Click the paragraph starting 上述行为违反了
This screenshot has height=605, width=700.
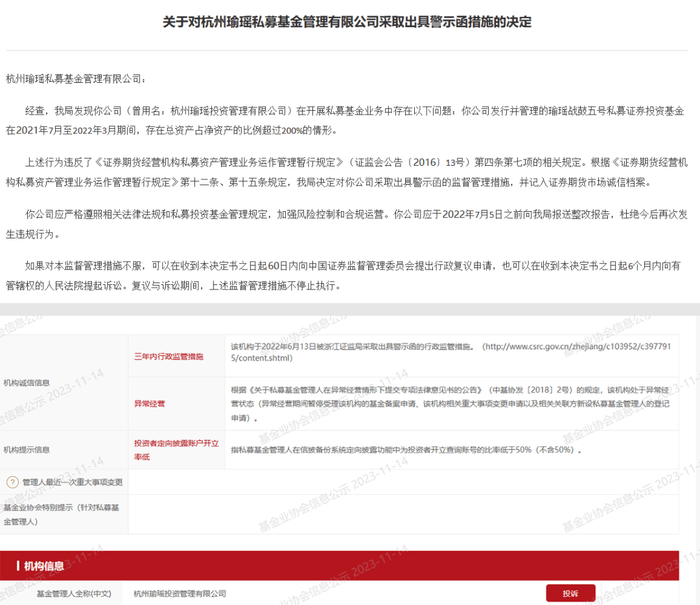point(346,172)
